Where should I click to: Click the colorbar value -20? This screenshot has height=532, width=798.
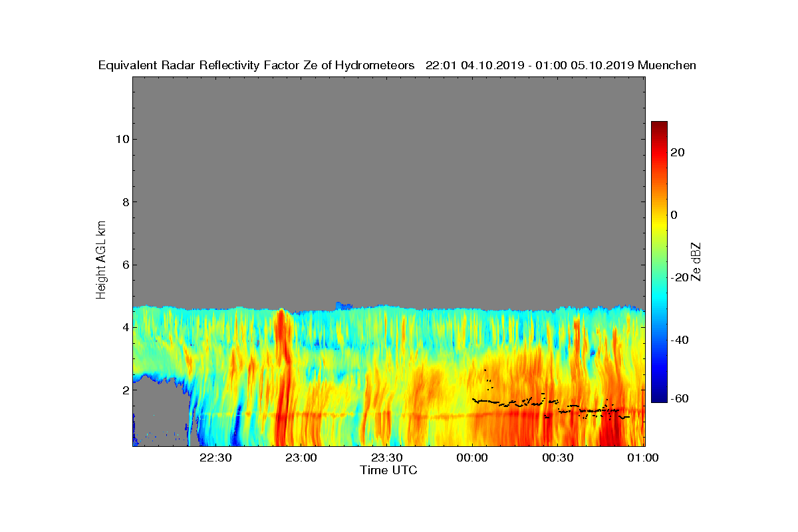coord(680,277)
